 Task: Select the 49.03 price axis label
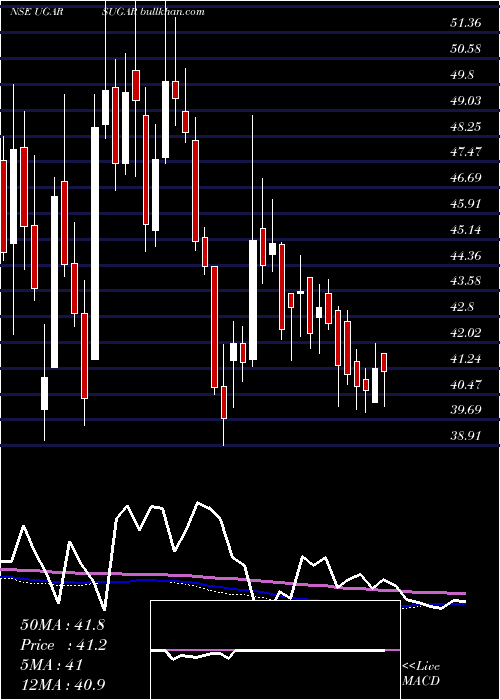pos(466,100)
